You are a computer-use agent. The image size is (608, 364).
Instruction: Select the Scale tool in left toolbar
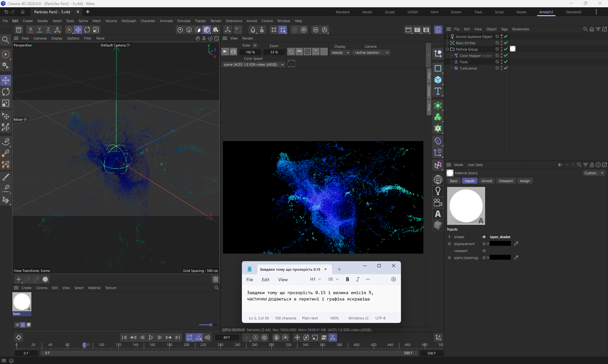coord(6,103)
